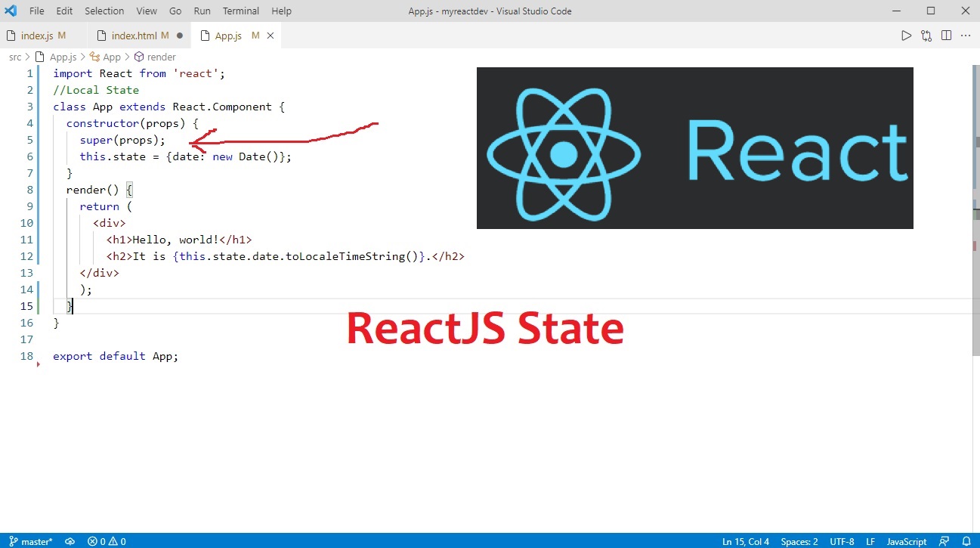The width and height of the screenshot is (980, 548).
Task: Change language mode from JavaScript
Action: tap(906, 541)
